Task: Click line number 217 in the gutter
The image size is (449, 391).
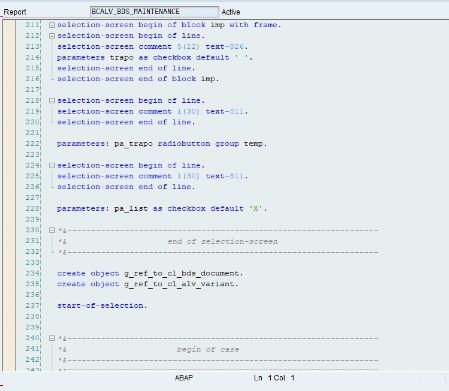Action: (x=32, y=90)
